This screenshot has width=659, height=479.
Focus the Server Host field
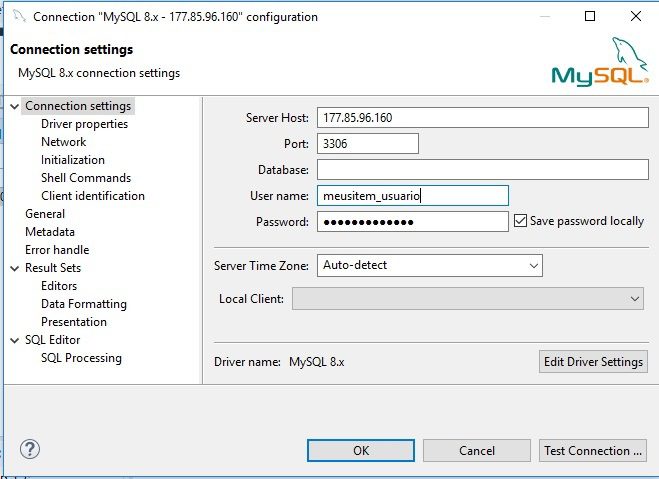482,118
